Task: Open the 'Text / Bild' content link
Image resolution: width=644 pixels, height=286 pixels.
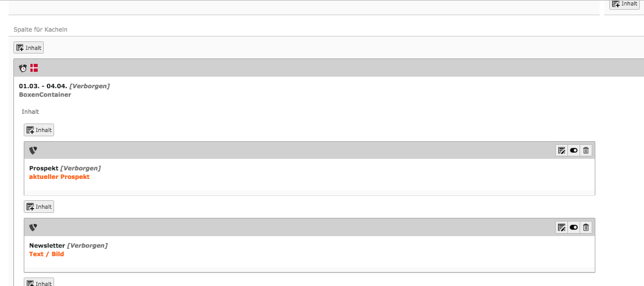Action: 46,254
